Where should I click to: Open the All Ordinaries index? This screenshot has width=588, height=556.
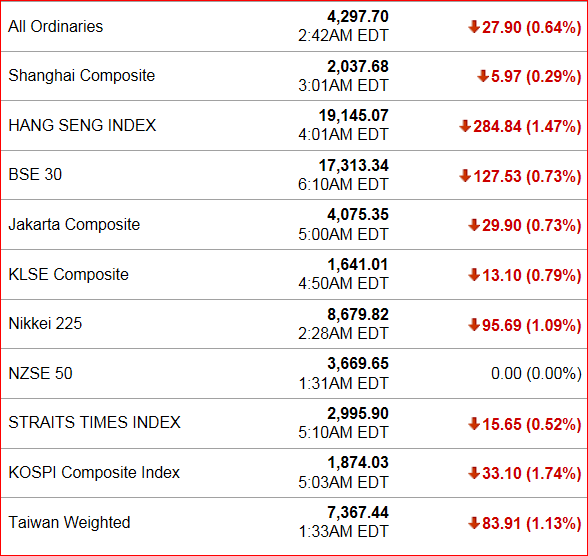pos(56,27)
